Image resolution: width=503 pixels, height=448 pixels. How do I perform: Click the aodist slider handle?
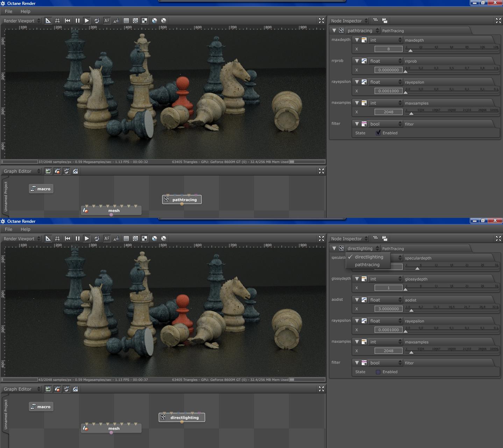point(411,311)
